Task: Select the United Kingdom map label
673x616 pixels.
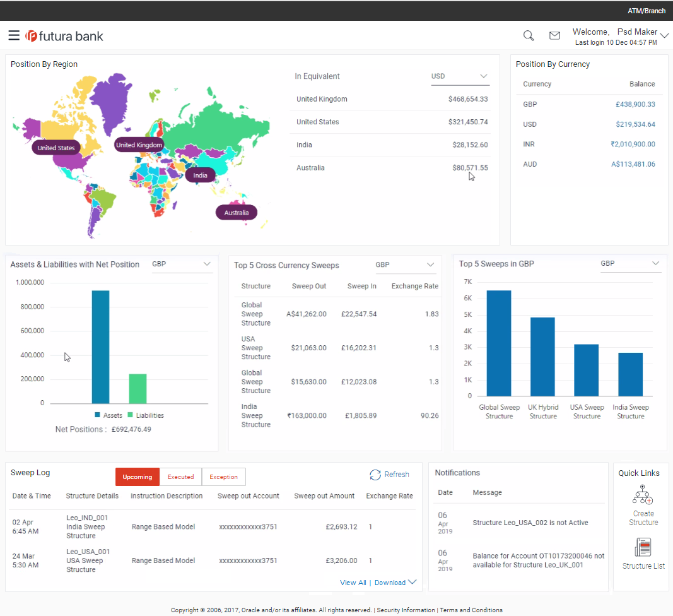Action: [x=139, y=145]
